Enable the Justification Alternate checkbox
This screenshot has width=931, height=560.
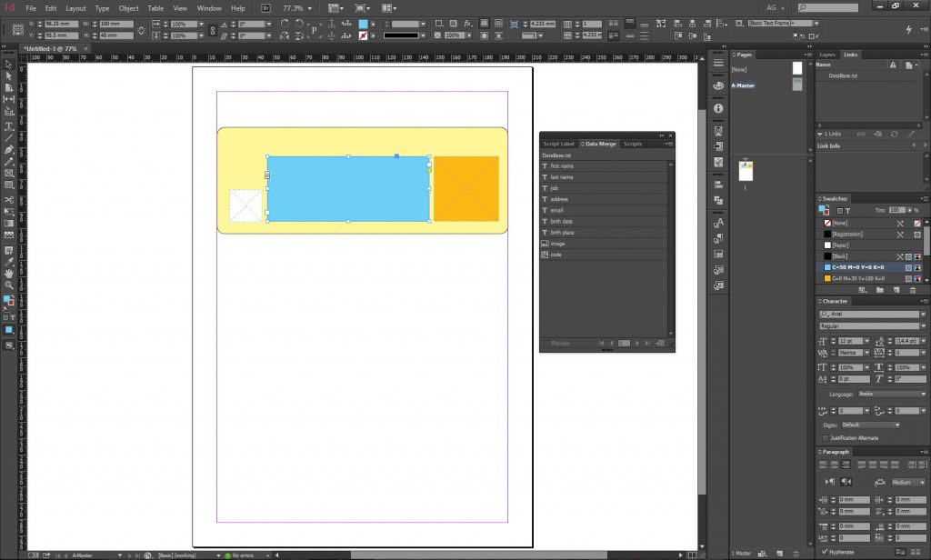(x=825, y=437)
